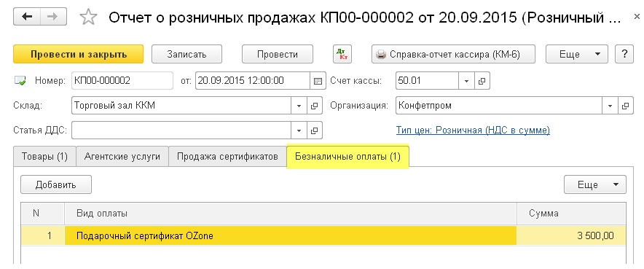Viewport: 644px width, 269px height.
Task: Open Организация item with open-form icon
Action: (626, 106)
